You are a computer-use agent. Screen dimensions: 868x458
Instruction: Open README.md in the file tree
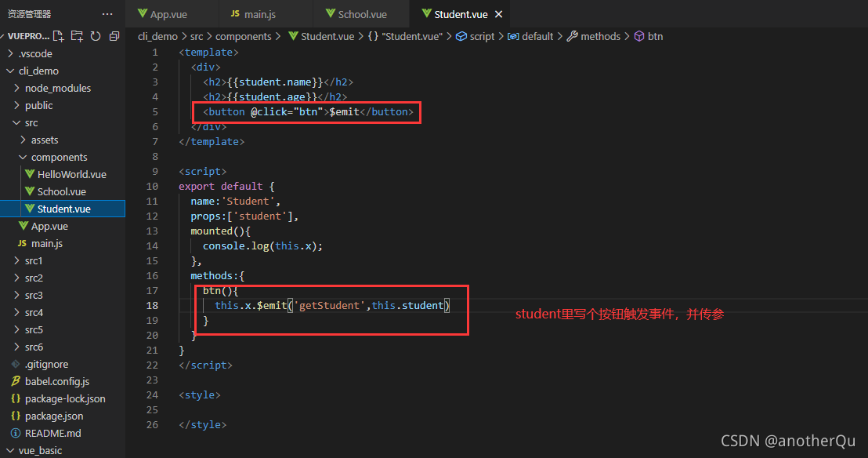click(63, 433)
